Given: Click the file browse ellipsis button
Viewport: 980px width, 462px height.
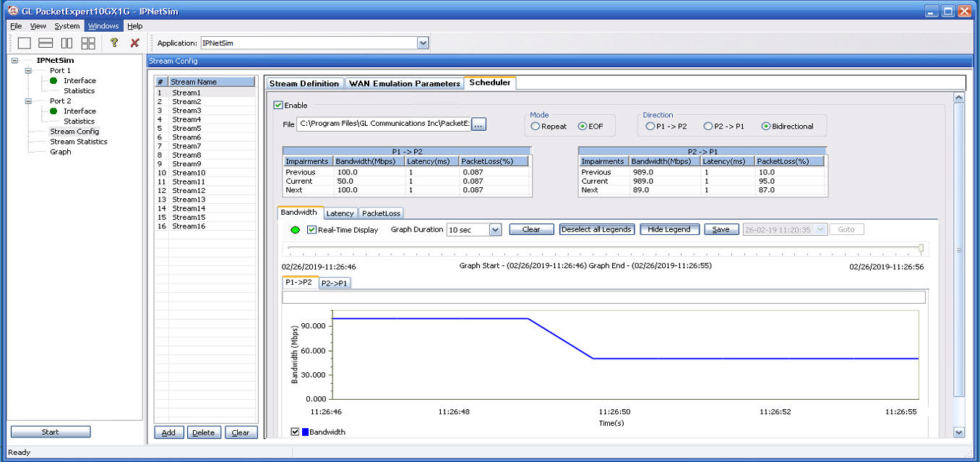Looking at the screenshot, I should click(479, 125).
